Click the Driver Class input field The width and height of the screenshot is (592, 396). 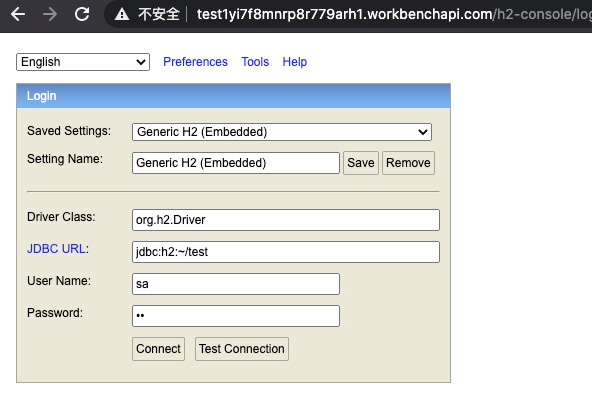(x=286, y=220)
